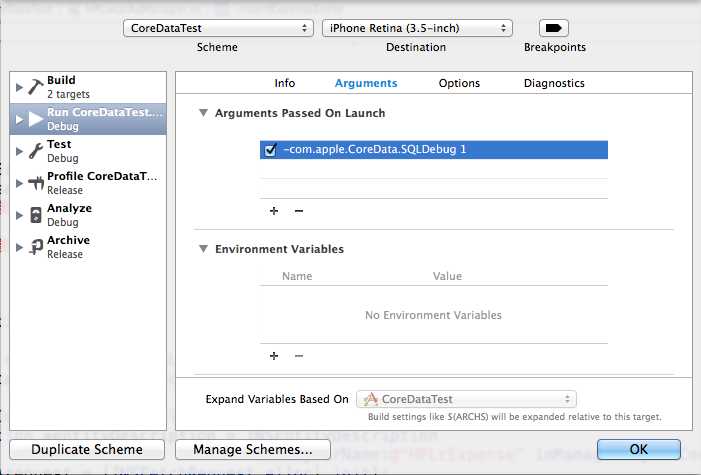Expand the Build action triangle
The image size is (701, 475).
(x=19, y=87)
